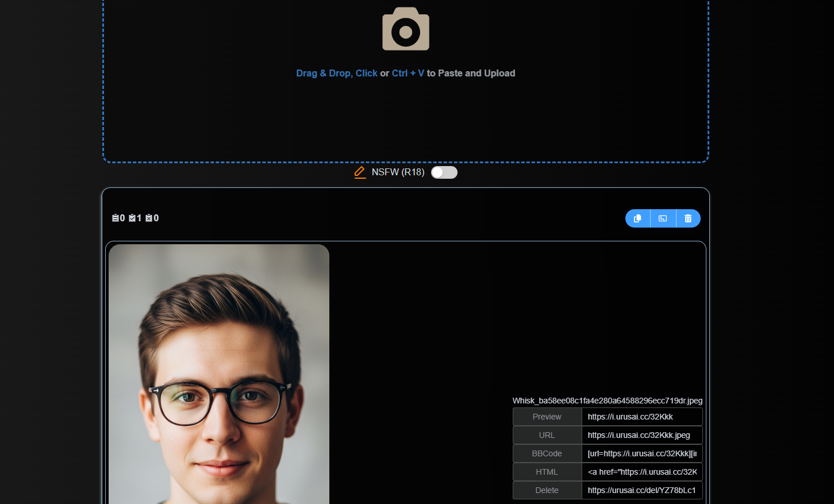This screenshot has width=834, height=504.
Task: Click the "Ctrl + V" paste hint text
Action: pyautogui.click(x=408, y=73)
